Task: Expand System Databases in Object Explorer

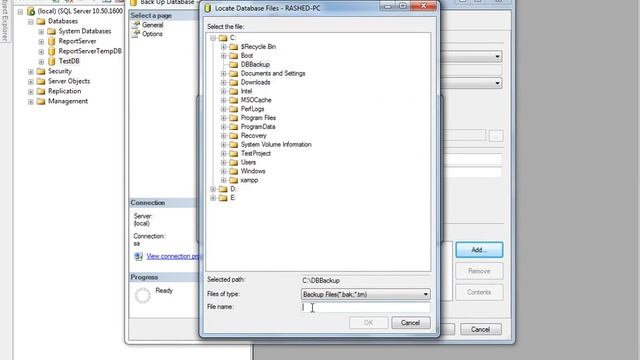Action: (x=41, y=31)
